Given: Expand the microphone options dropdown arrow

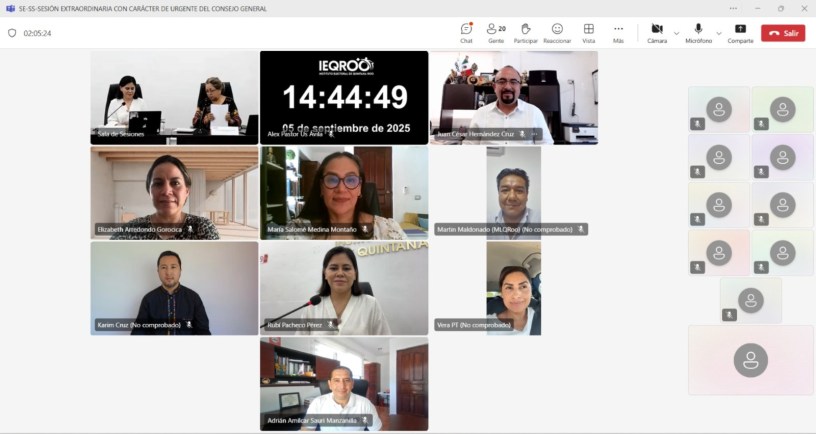Looking at the screenshot, I should point(718,33).
